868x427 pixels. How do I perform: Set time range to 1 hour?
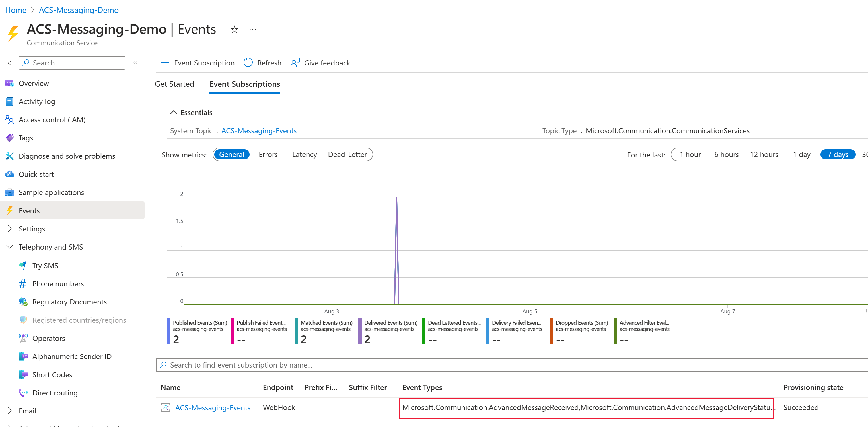[690, 154]
